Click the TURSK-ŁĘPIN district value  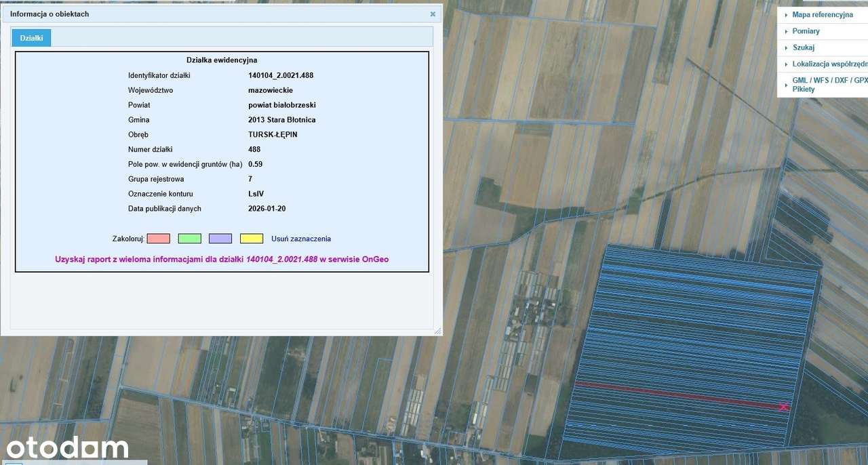[x=273, y=135]
